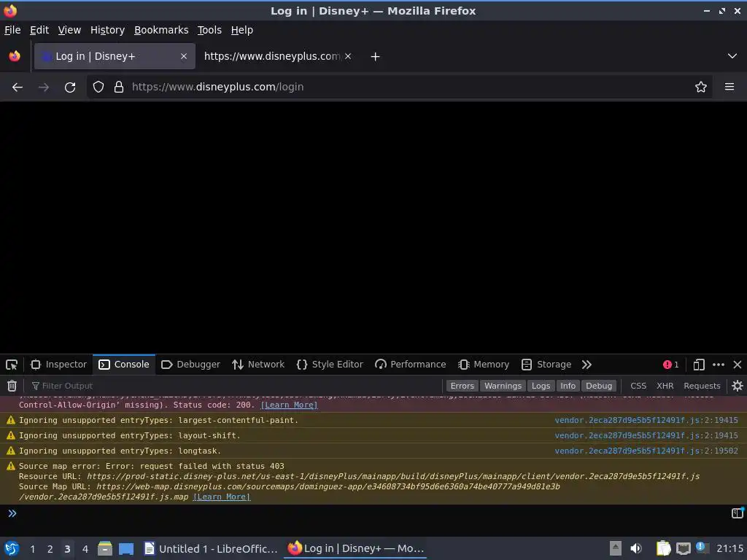Open the File menu
The width and height of the screenshot is (747, 560).
pos(12,30)
